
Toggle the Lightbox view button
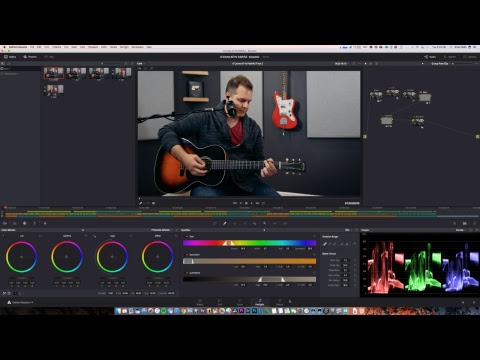click(470, 57)
